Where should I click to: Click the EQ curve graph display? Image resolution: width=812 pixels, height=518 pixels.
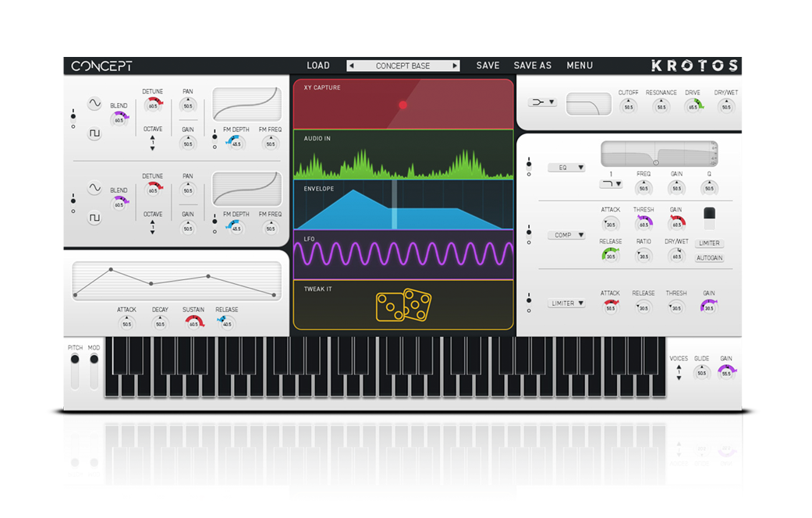(658, 154)
